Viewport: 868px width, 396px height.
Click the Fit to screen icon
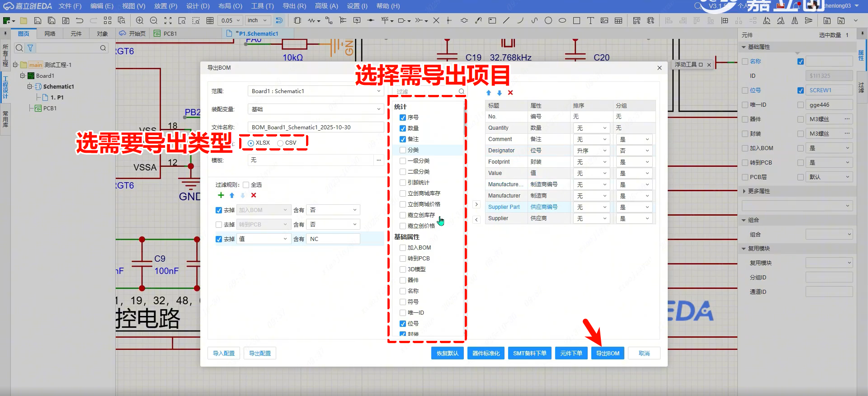168,20
